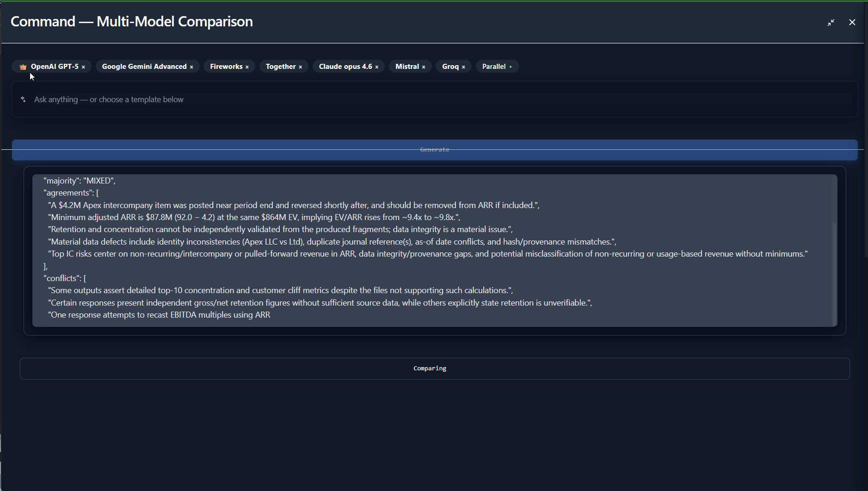The height and width of the screenshot is (491, 868).
Task: Click the 'Command — Multi-Model Comparison' title
Action: click(x=132, y=22)
